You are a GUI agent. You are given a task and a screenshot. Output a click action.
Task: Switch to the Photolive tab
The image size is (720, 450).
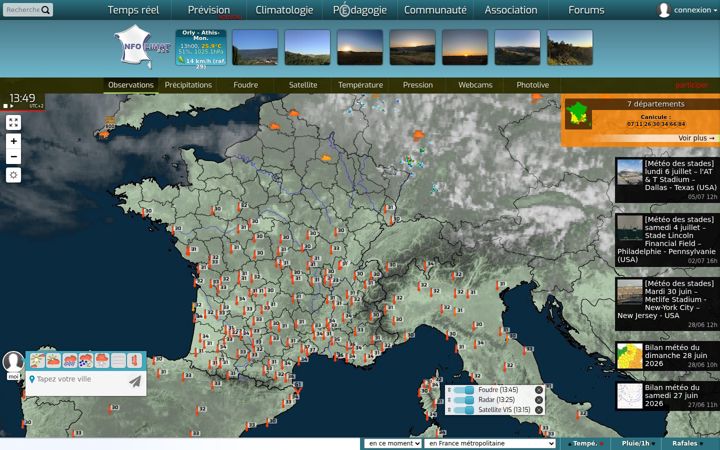click(x=533, y=85)
